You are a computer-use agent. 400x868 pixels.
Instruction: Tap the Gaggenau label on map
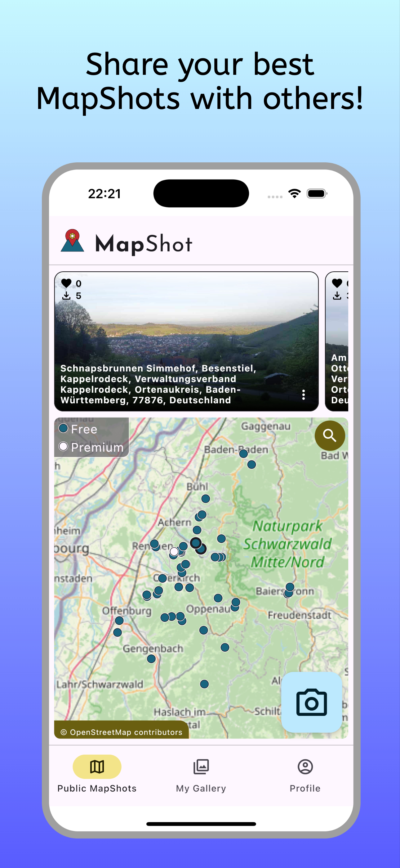coord(266,426)
